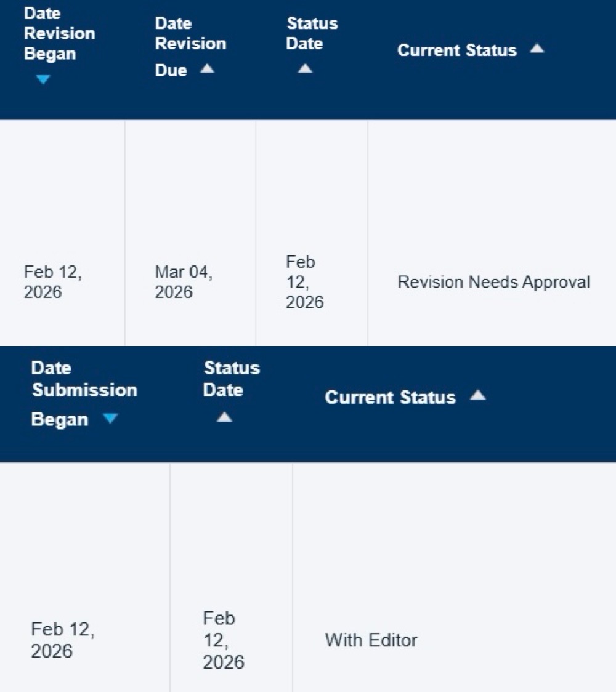
Task: Click the Mar 04, 2026 due date cell
Action: click(x=184, y=282)
